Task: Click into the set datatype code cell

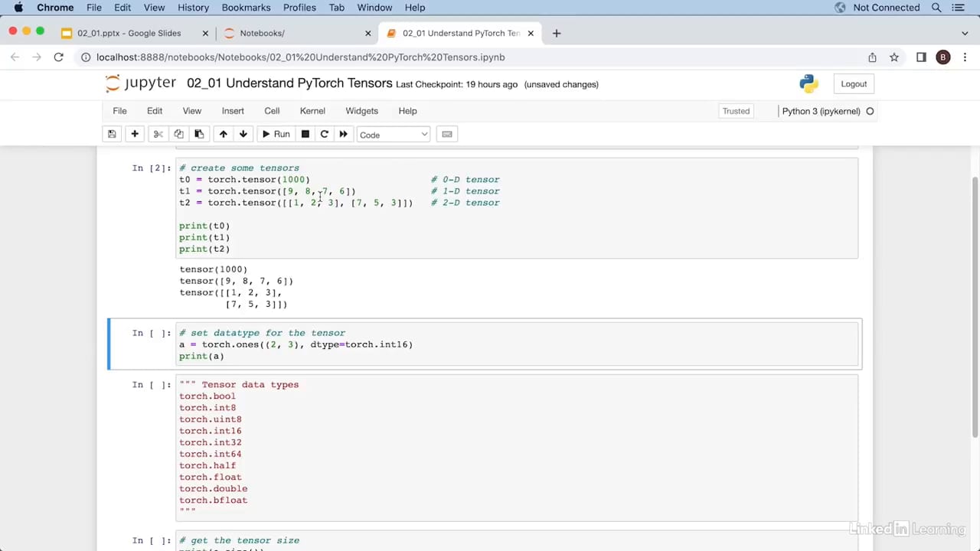Action: coord(517,344)
